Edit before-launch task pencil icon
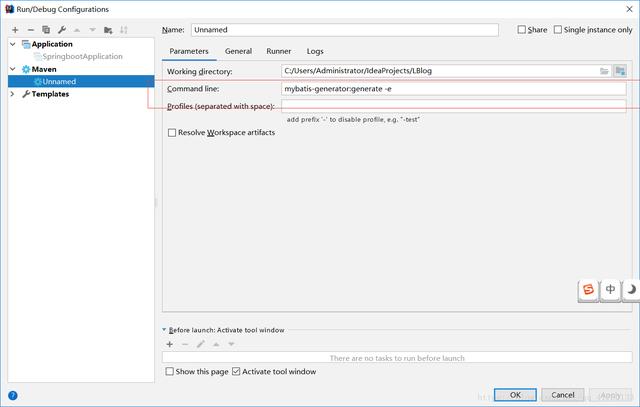 (200, 344)
